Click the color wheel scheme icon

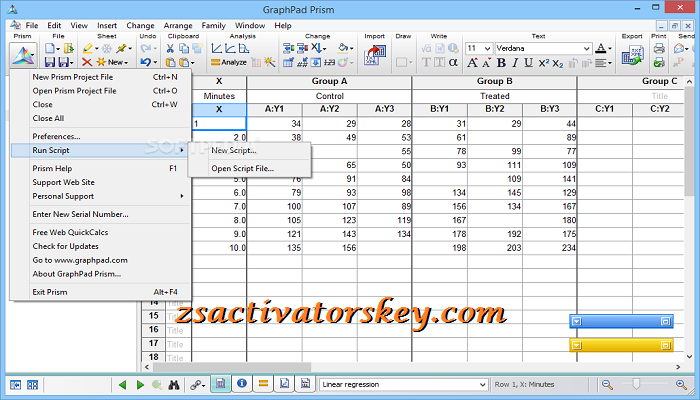342,62
